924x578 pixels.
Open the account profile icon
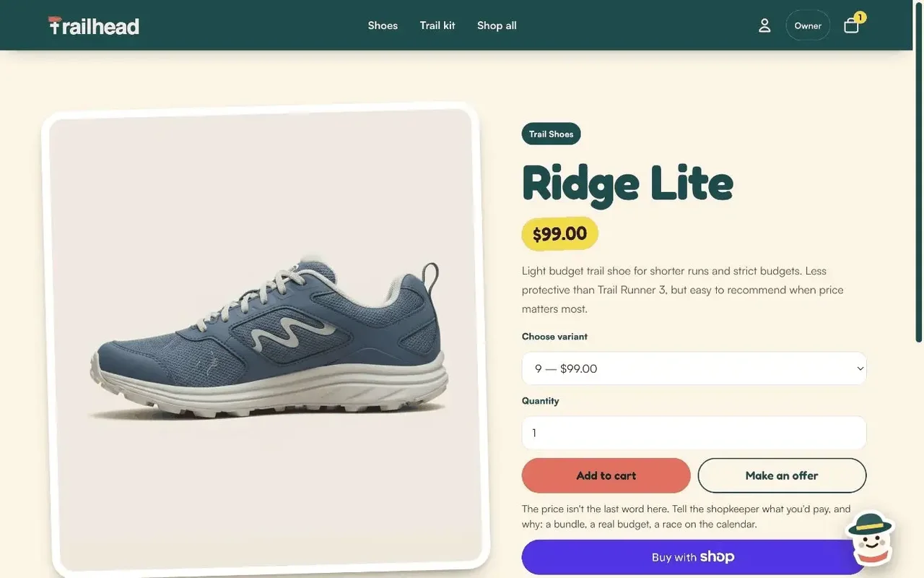[764, 25]
